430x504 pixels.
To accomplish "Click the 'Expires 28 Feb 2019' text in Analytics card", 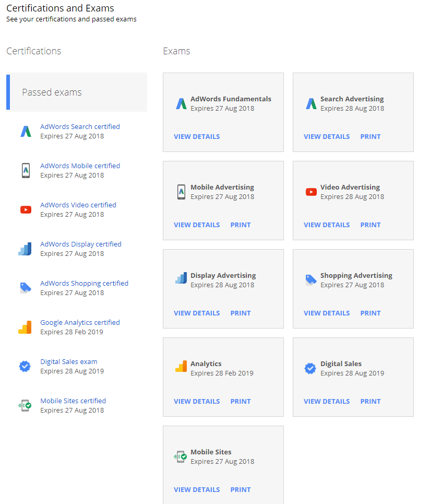I will point(222,373).
